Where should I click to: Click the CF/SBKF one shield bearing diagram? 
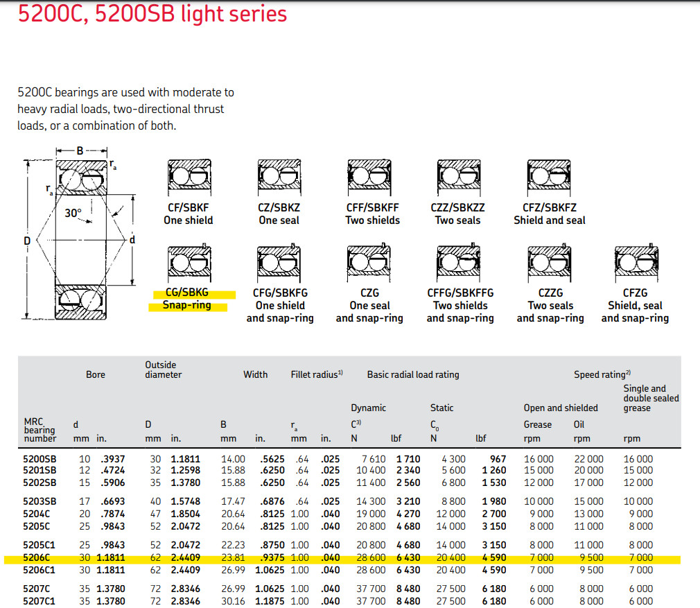pos(189,177)
